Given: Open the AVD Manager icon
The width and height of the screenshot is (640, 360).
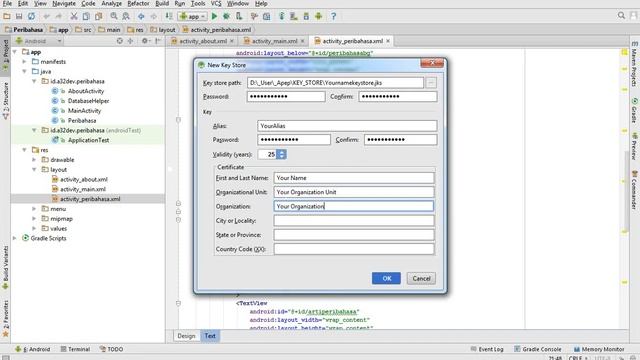Looking at the screenshot, I should [x=293, y=16].
